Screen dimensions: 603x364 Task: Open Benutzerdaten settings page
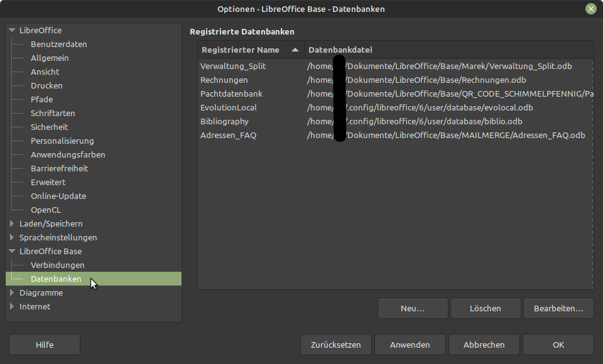pos(59,44)
